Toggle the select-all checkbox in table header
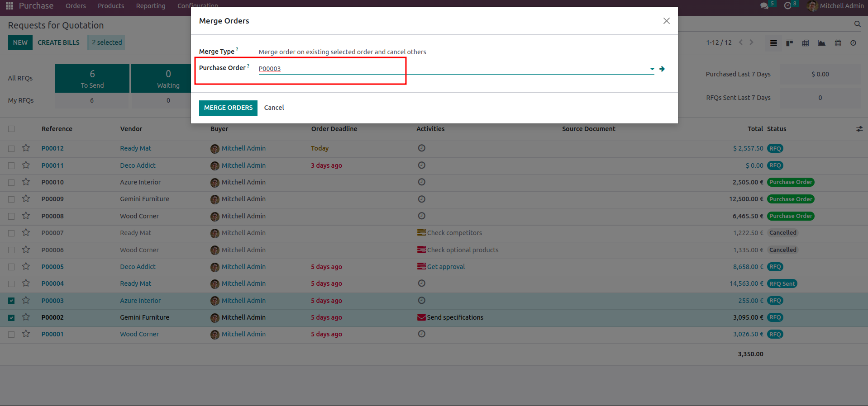868x406 pixels. 11,129
